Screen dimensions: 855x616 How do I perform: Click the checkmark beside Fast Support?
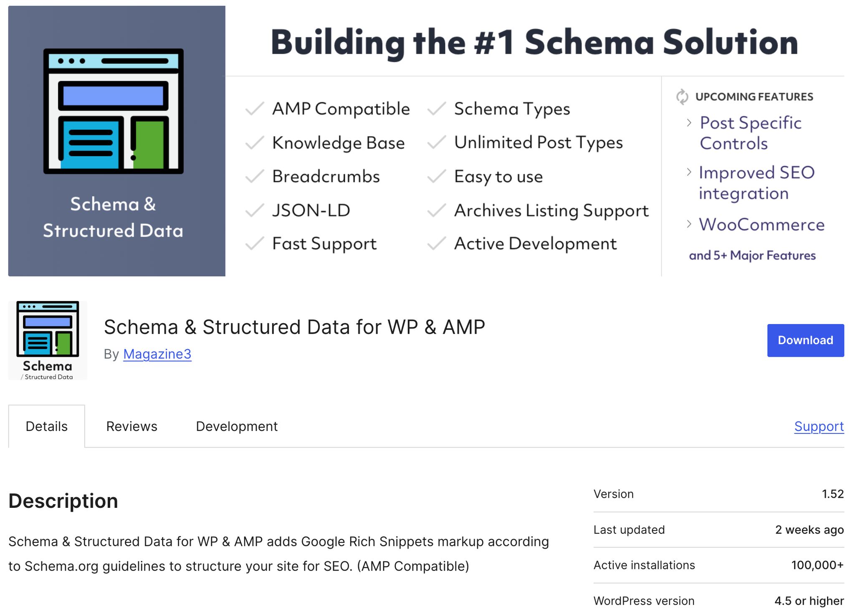(254, 243)
